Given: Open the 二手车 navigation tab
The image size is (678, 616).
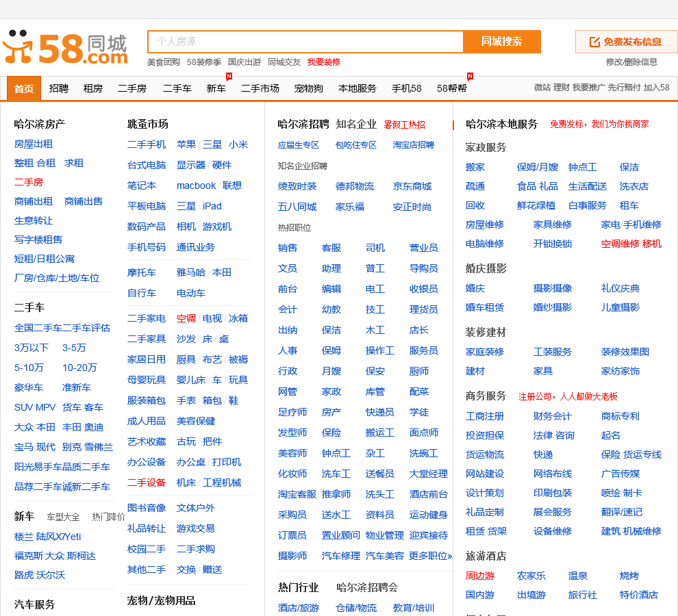Looking at the screenshot, I should [177, 88].
